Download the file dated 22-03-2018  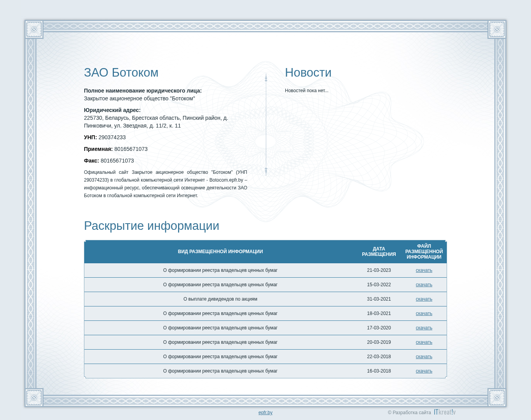[x=424, y=357]
